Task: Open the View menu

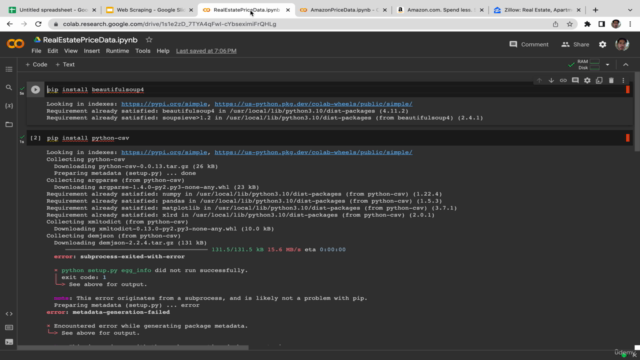Action: 71,51
